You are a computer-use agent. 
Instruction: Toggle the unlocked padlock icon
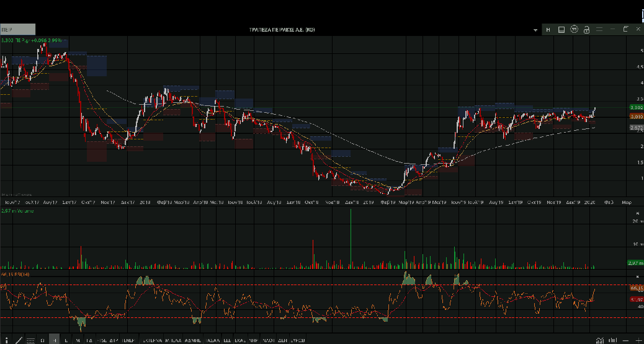[586, 29]
